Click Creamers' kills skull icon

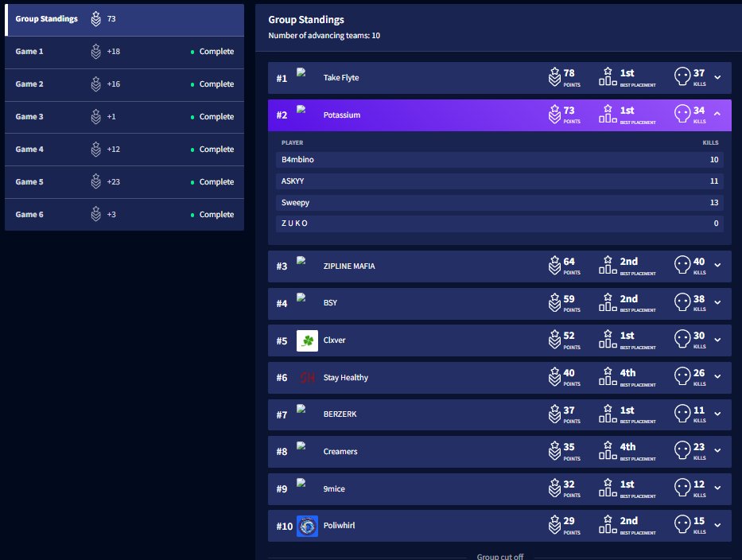pos(682,450)
